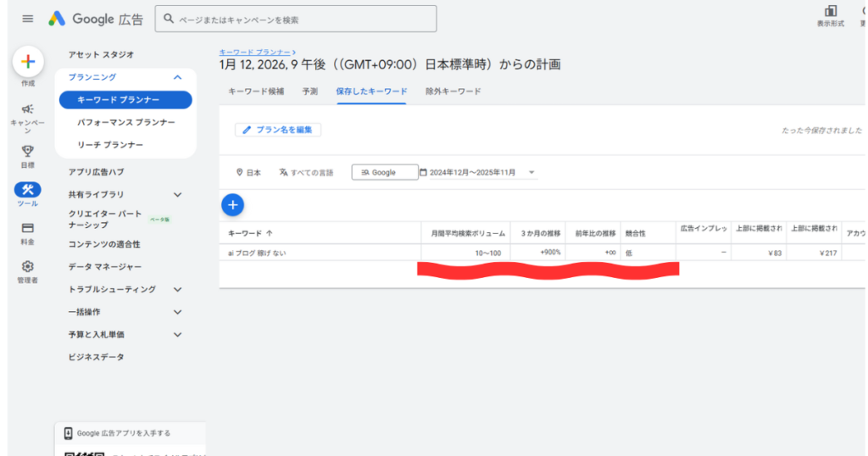Screen dimensions: 868x456
Task: Open the 目標 trophy icon
Action: (28, 151)
